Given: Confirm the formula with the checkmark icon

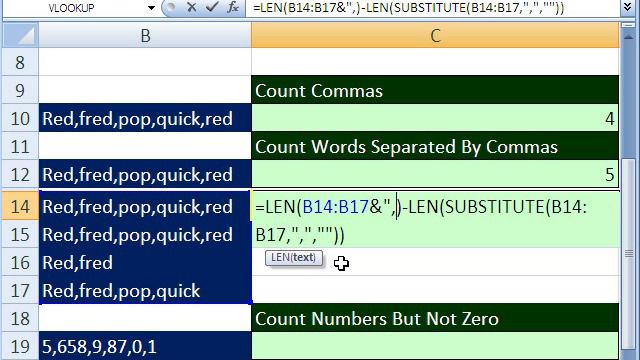Looking at the screenshot, I should [211, 7].
